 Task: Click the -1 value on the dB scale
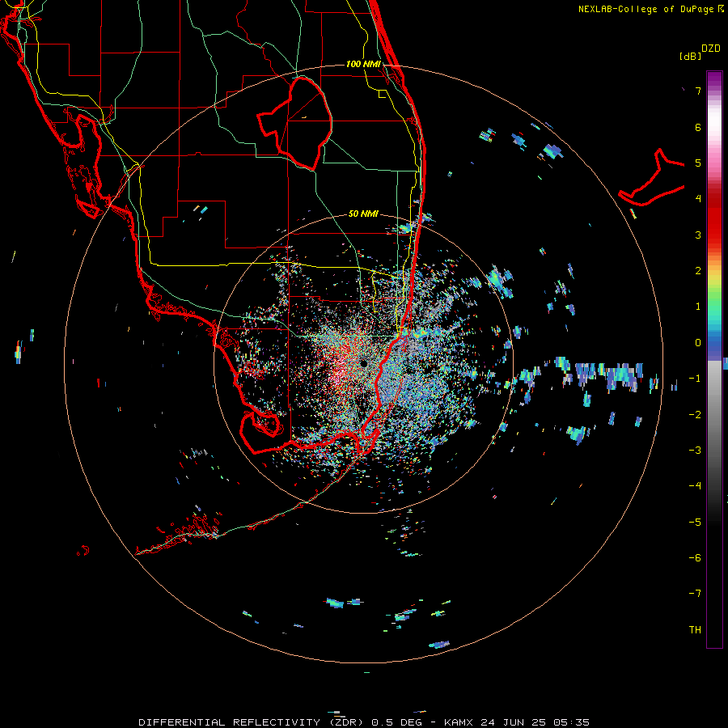pyautogui.click(x=695, y=379)
